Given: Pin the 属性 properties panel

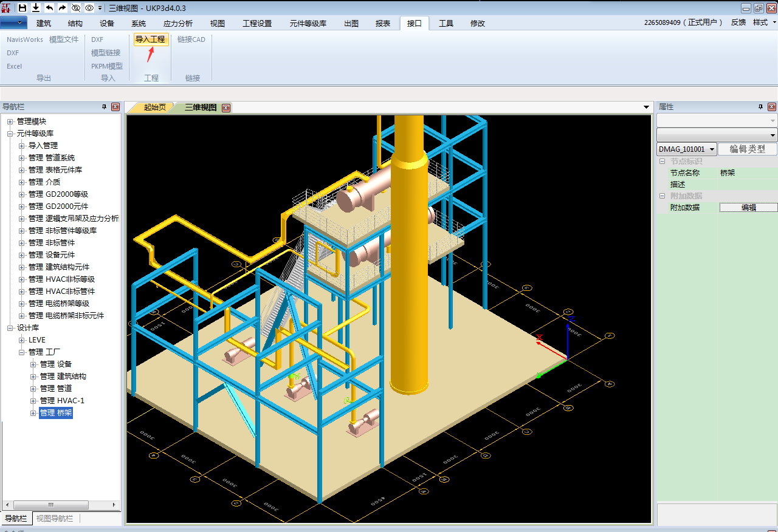Looking at the screenshot, I should pyautogui.click(x=760, y=107).
